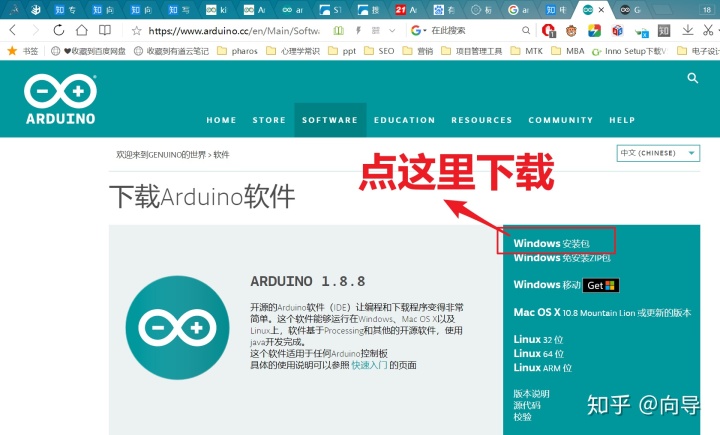
Task: Click the tab counter showing 18
Action: (x=707, y=10)
